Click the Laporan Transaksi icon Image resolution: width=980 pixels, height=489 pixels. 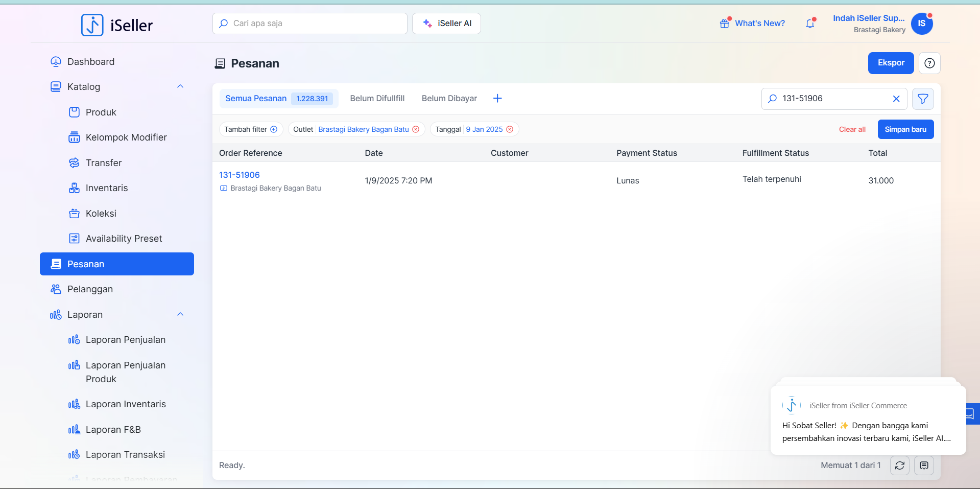[x=74, y=455]
